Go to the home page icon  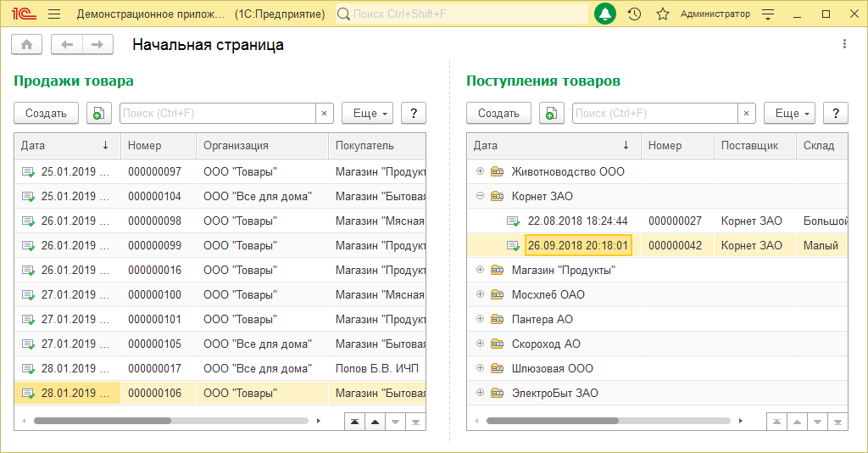coord(26,45)
